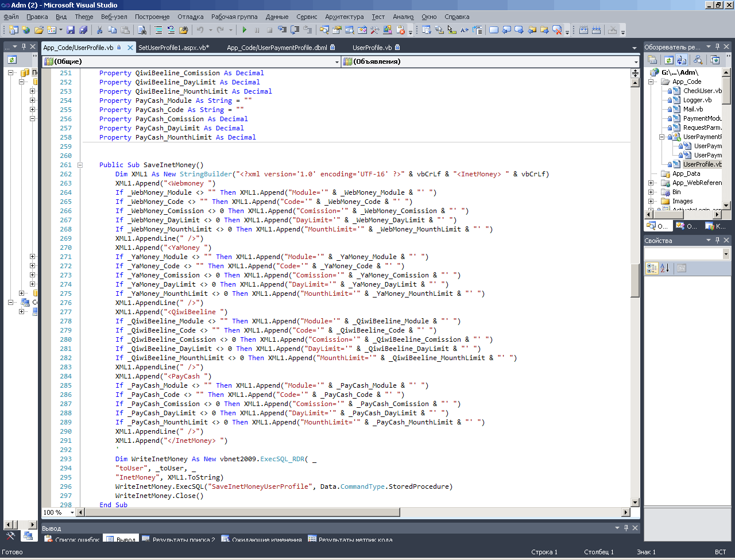Click the Undo arrow icon
The image size is (735, 560).
tap(200, 30)
